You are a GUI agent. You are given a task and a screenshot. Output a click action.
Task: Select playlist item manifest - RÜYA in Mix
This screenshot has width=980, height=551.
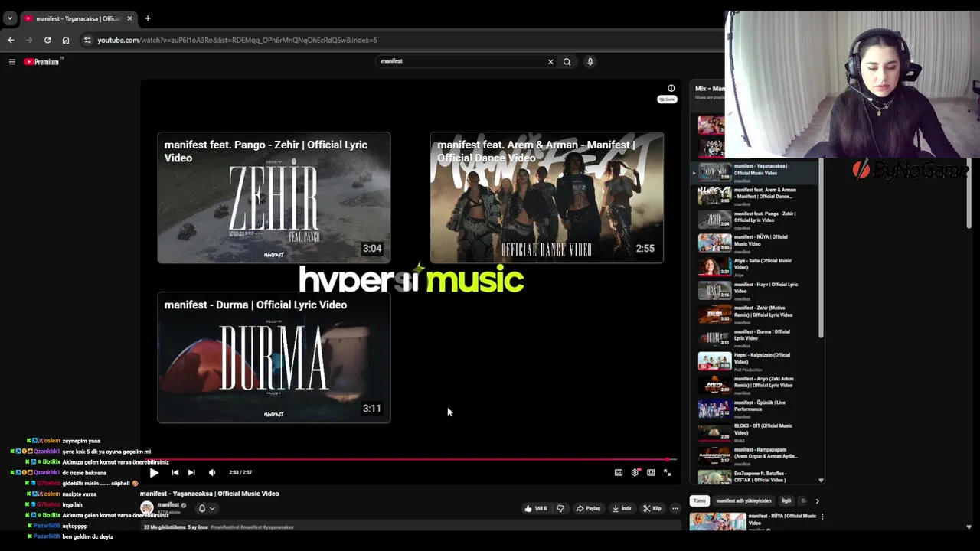pyautogui.click(x=754, y=243)
